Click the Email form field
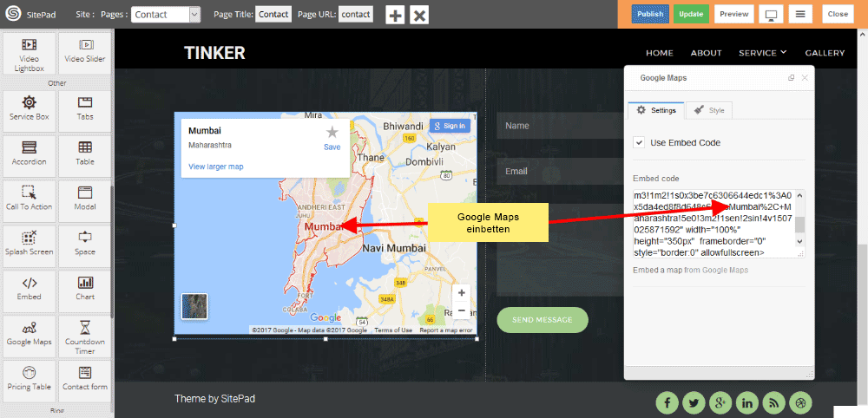Image resolution: width=868 pixels, height=418 pixels. [x=560, y=172]
